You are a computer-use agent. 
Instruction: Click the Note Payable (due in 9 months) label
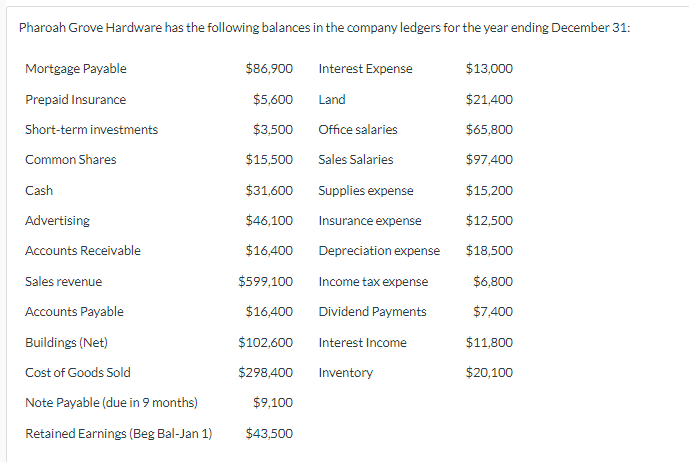[111, 403]
